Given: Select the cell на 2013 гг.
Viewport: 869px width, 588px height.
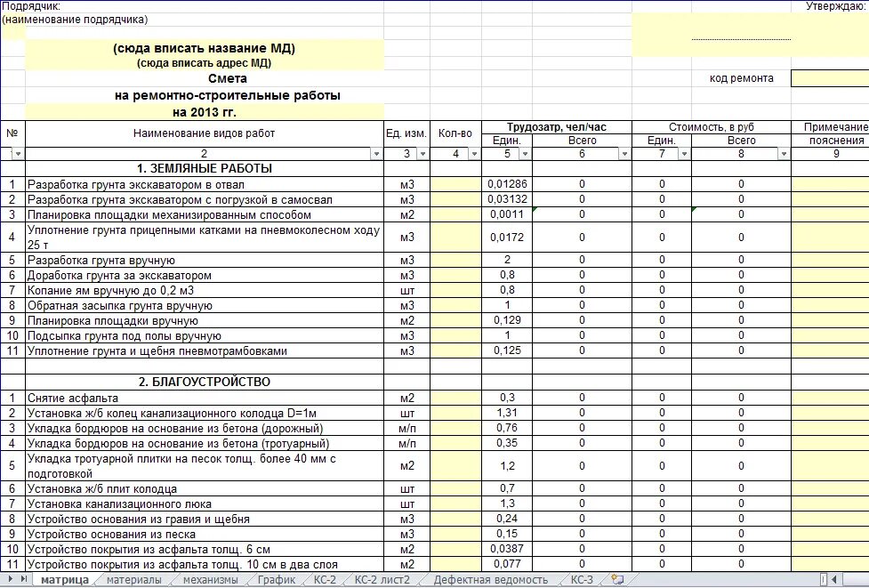Looking at the screenshot, I should click(205, 112).
